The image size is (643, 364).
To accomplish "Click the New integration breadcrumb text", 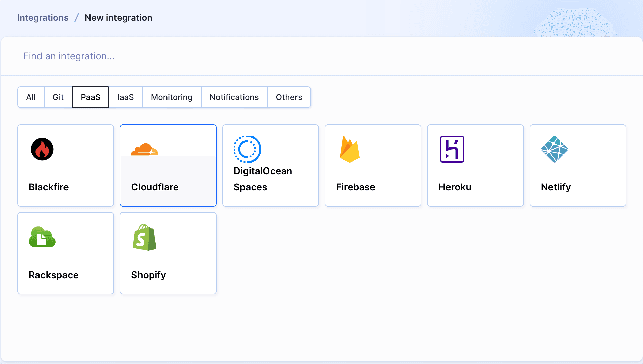I will coord(119,18).
